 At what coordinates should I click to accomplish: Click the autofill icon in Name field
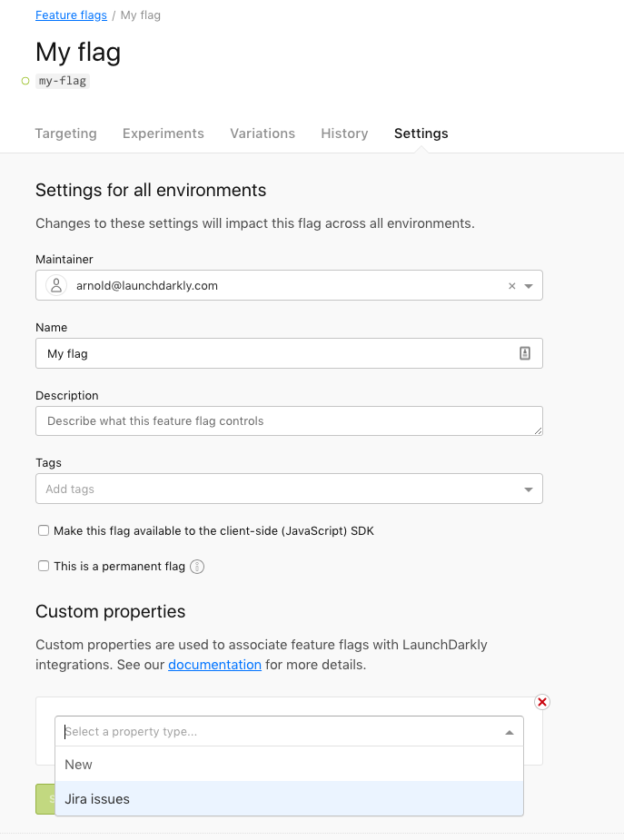[524, 353]
